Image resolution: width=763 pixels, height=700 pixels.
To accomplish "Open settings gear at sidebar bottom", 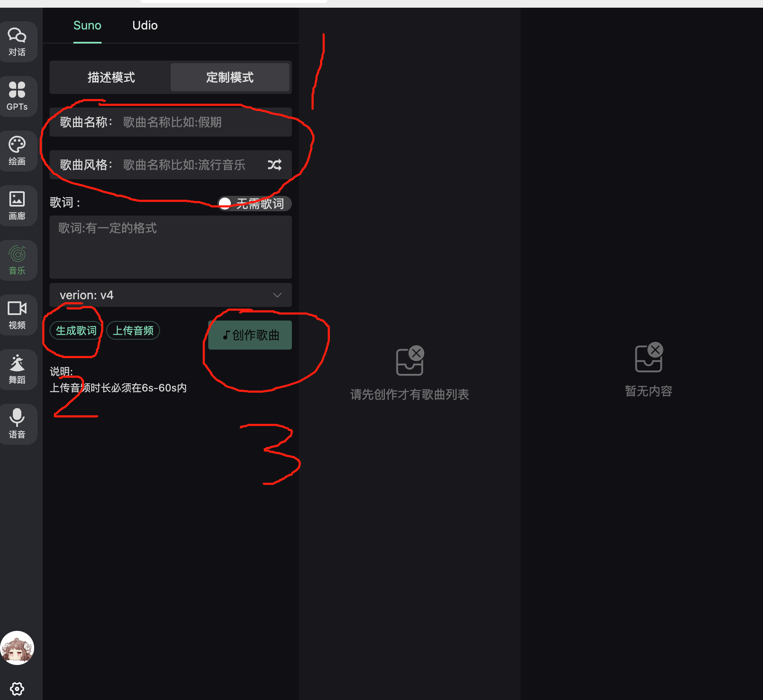I will point(17,688).
